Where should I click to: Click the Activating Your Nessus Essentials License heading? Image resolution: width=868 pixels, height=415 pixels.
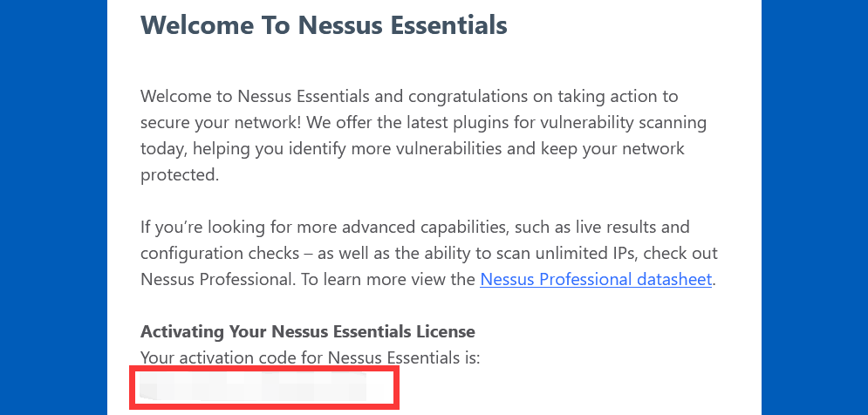click(308, 331)
